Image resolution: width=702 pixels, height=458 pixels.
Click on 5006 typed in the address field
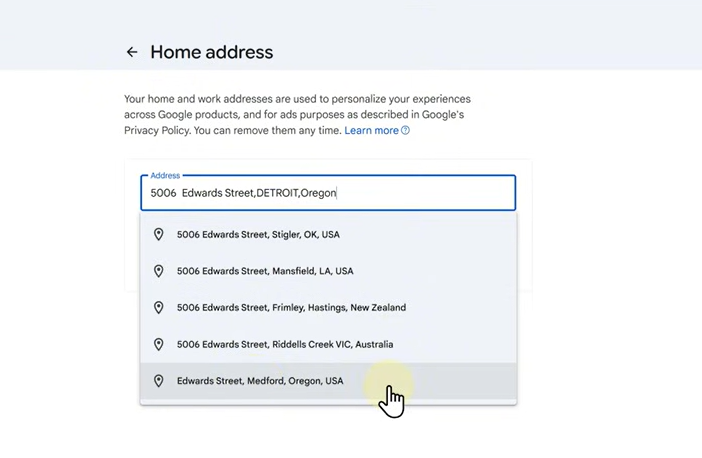coord(163,193)
